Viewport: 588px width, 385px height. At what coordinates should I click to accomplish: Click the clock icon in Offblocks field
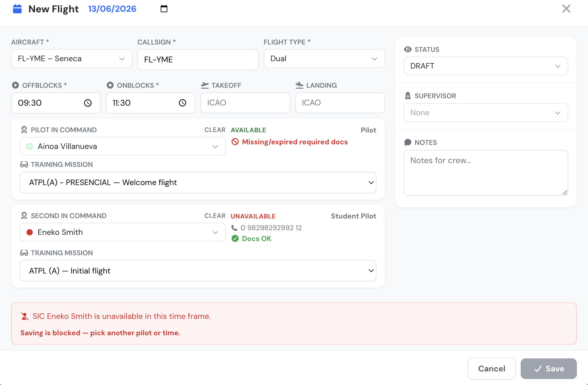coord(88,103)
